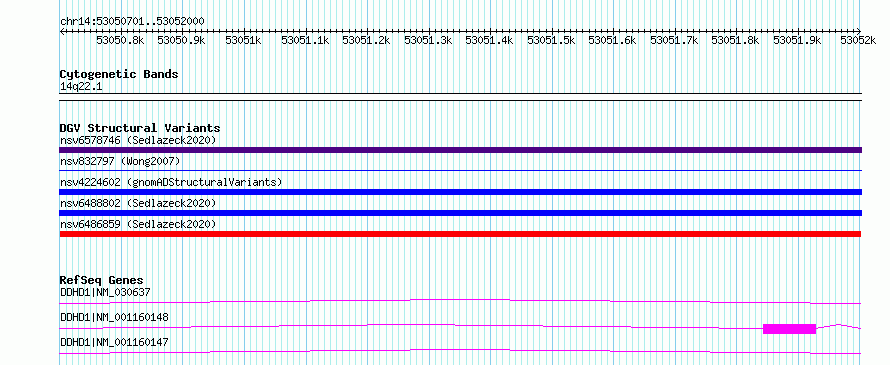Click the 53051.1k ruler tick label
The height and width of the screenshot is (365, 890).
(x=305, y=40)
